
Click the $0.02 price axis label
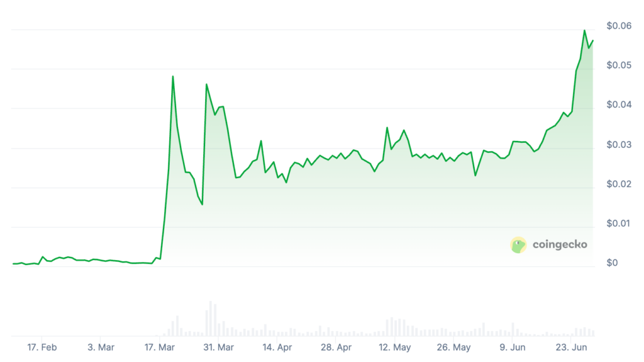(x=618, y=184)
